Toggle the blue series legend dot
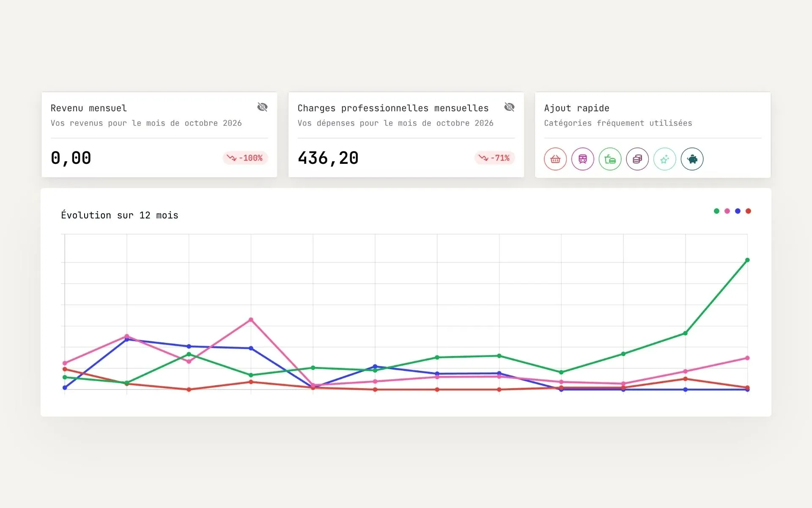812x508 pixels. (738, 211)
